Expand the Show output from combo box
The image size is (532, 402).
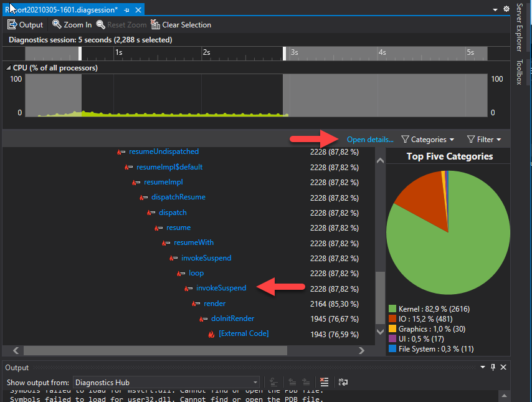[255, 382]
